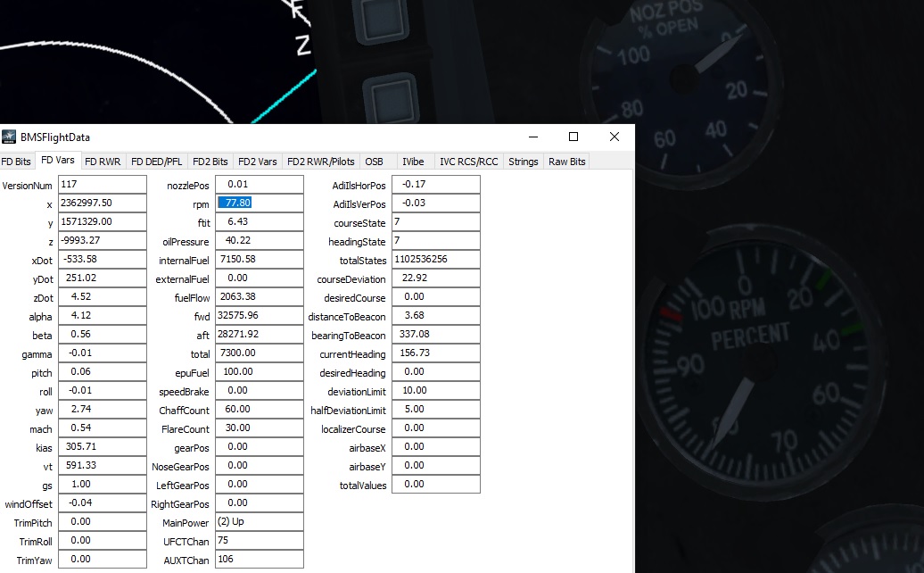The width and height of the screenshot is (924, 573).
Task: Click the TrimRoll value field
Action: click(x=103, y=540)
